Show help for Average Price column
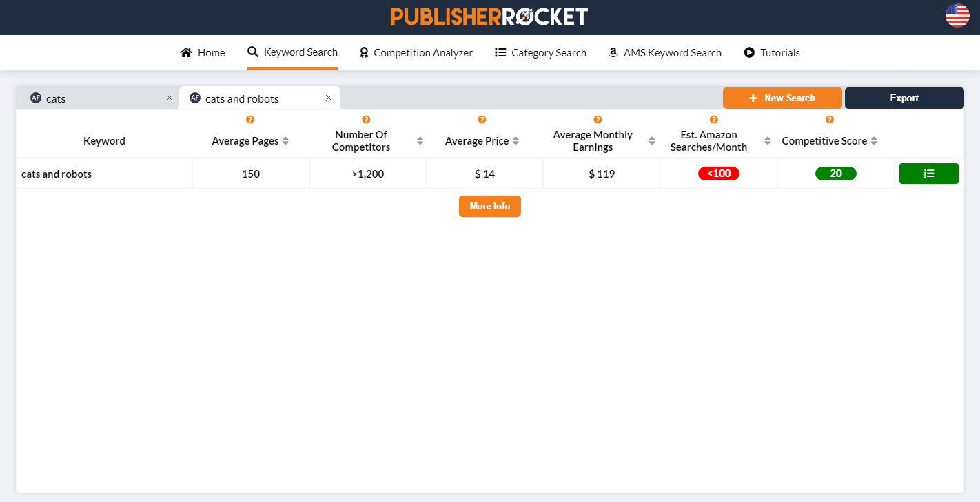This screenshot has height=502, width=980. pos(482,120)
